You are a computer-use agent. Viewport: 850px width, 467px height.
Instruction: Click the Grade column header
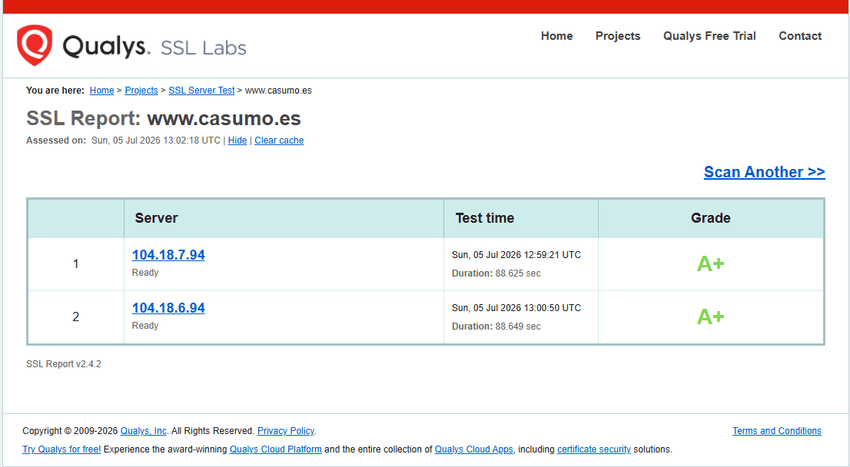click(x=710, y=218)
